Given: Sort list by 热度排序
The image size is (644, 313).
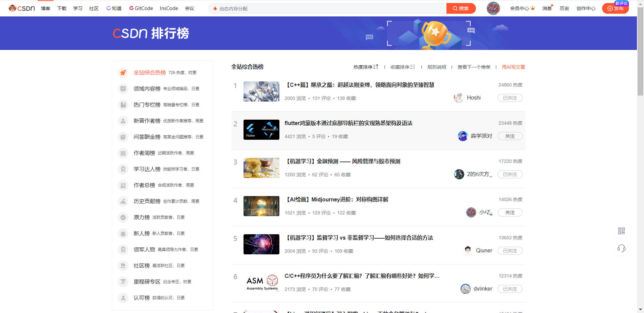Looking at the screenshot, I should [x=366, y=67].
